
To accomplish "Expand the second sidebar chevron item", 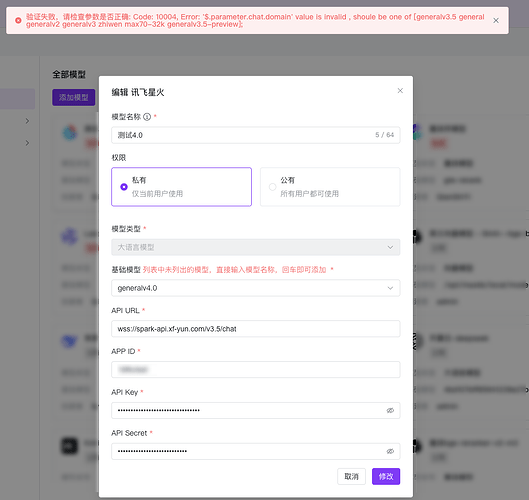I will pyautogui.click(x=27, y=143).
